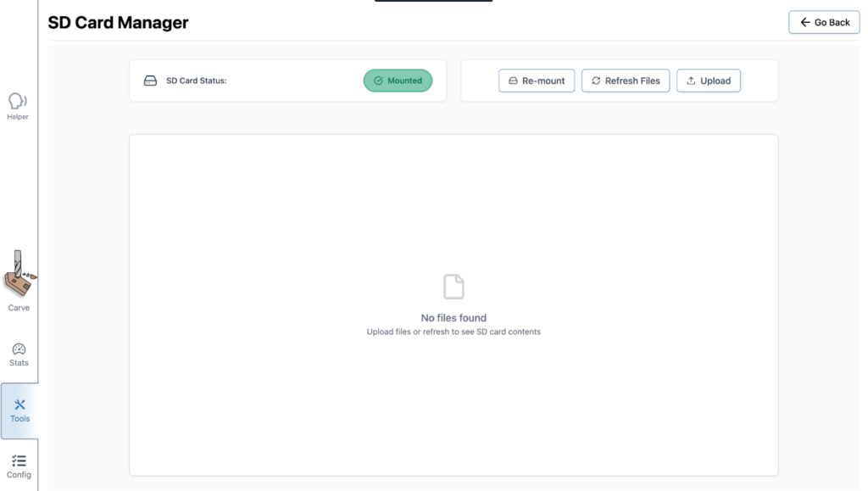Viewport: 868px width, 491px height.
Task: Open the Config checklist icon
Action: pos(19,460)
